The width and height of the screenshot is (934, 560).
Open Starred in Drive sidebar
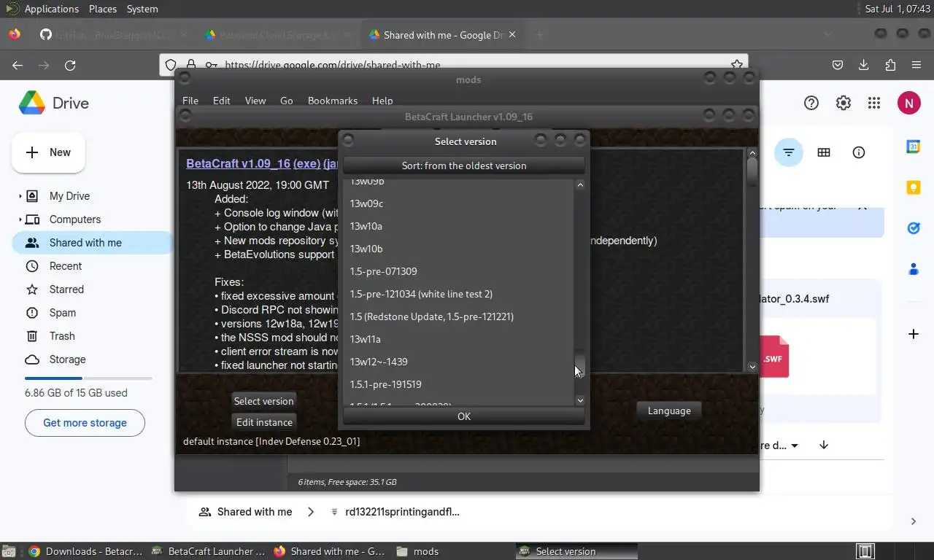click(x=92, y=289)
